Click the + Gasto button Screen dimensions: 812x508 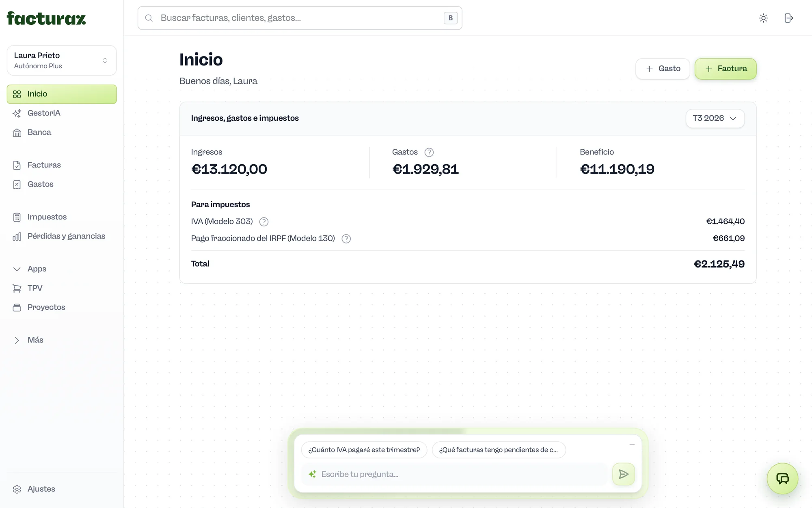coord(663,69)
